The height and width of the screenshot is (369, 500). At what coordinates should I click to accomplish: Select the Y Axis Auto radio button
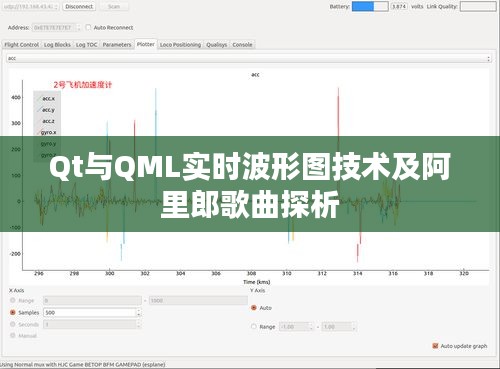(x=254, y=308)
